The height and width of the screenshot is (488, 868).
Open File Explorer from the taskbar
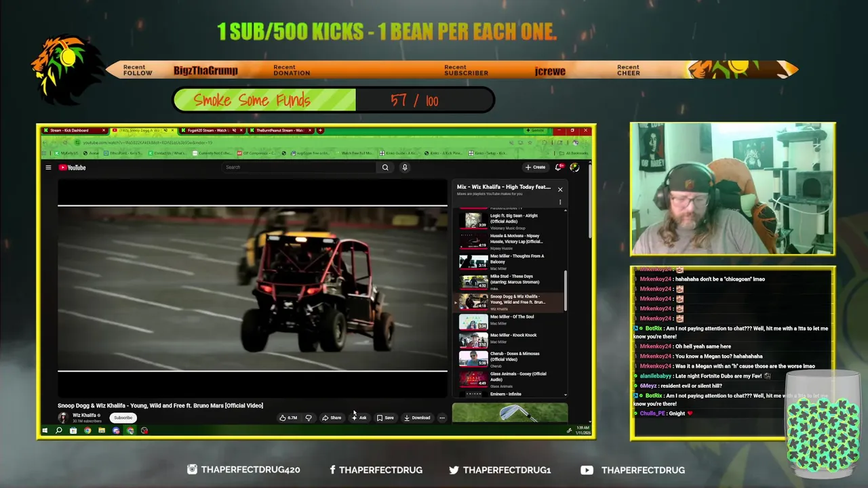(x=102, y=430)
